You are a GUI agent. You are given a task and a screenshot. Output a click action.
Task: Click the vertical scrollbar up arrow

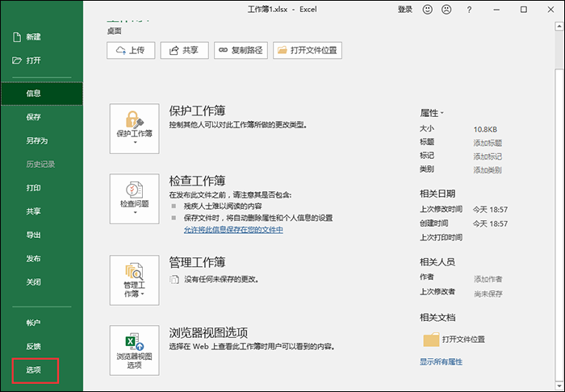click(559, 27)
